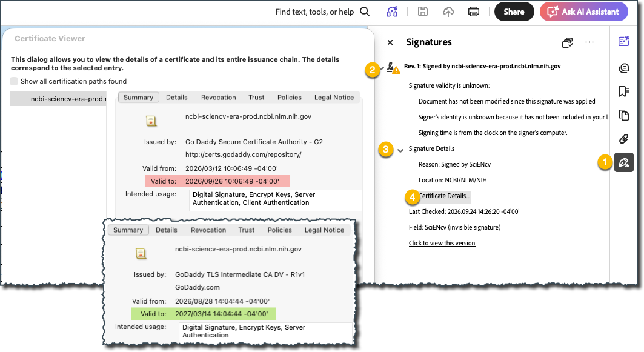
Task: Open the Pages thumbnails sidebar icon
Action: [x=623, y=115]
